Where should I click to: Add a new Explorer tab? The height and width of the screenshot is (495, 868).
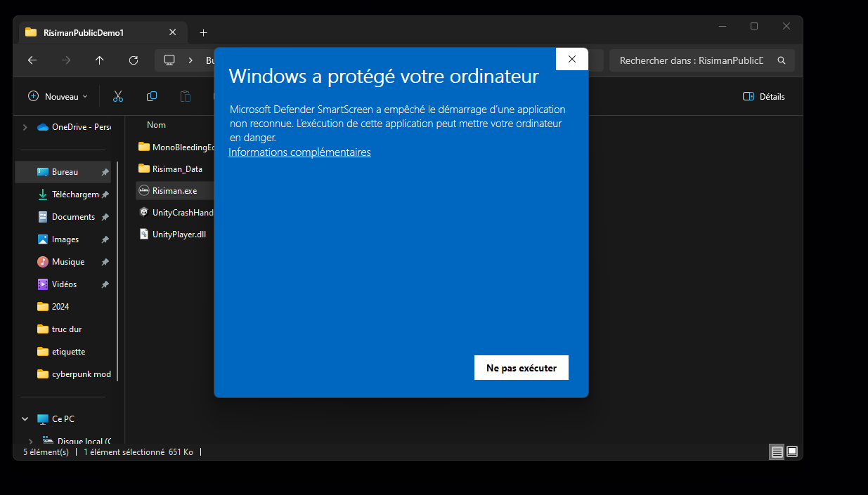coord(203,32)
